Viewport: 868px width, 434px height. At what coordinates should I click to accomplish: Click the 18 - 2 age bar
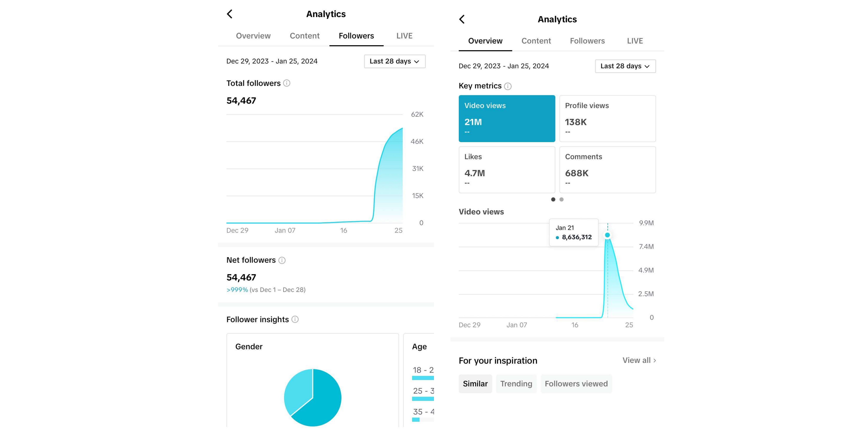click(x=423, y=378)
